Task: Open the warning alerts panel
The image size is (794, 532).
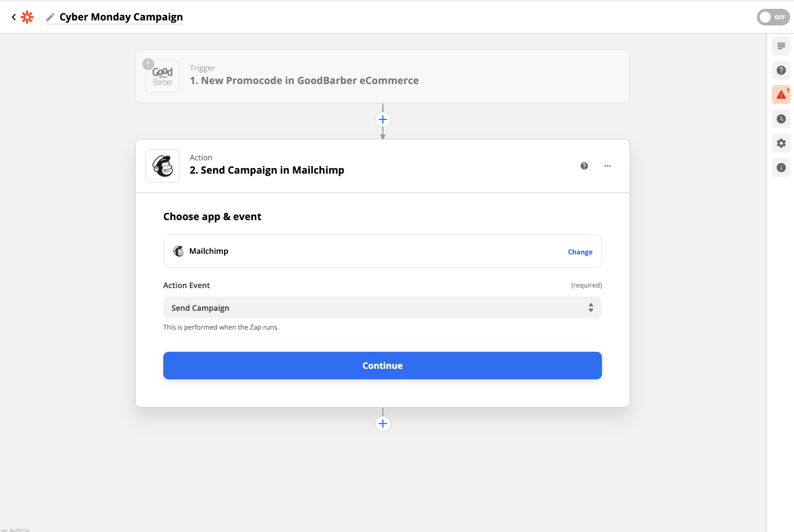Action: tap(781, 95)
